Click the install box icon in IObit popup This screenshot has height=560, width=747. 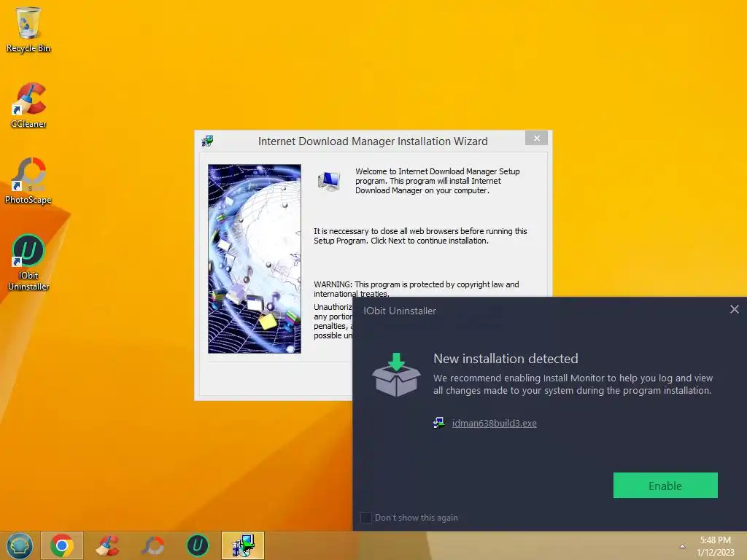[396, 376]
